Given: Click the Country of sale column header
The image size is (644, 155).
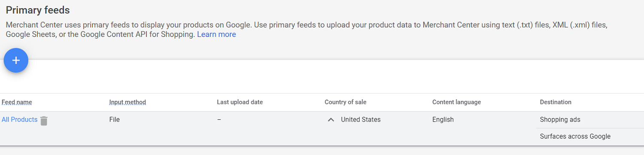Looking at the screenshot, I should pyautogui.click(x=346, y=102).
